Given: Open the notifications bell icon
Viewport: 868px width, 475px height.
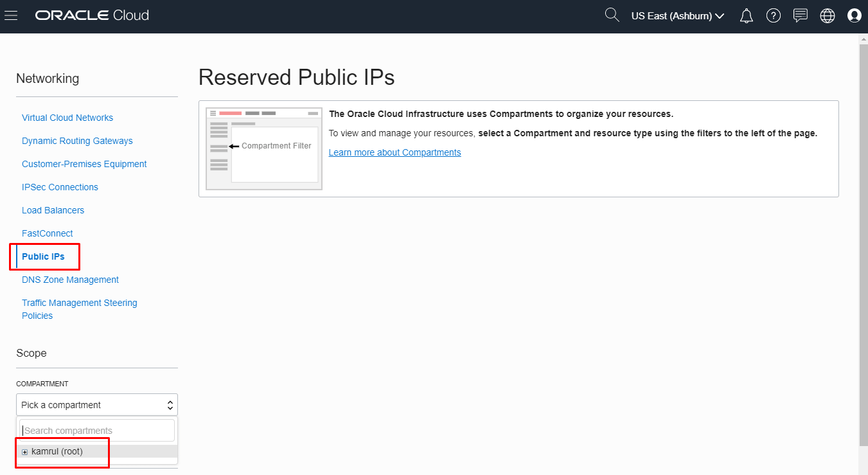Looking at the screenshot, I should coord(747,16).
